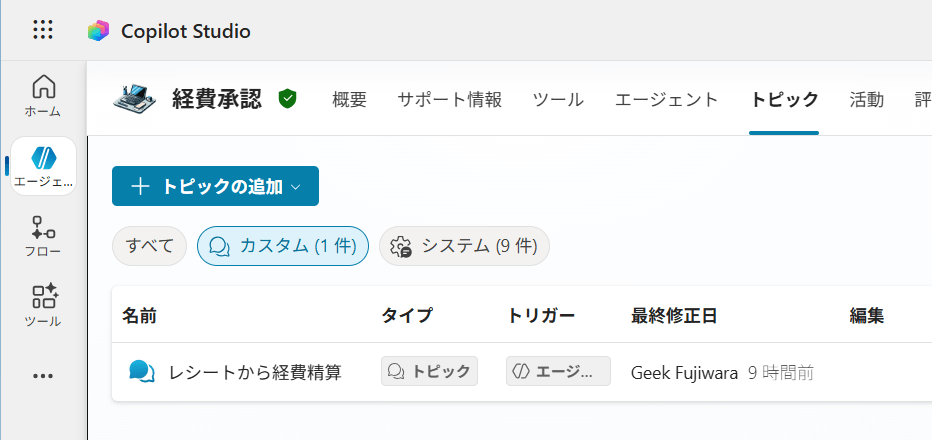Screen dimensions: 932x440
Task: Filter topics by すべて
Action: point(150,246)
